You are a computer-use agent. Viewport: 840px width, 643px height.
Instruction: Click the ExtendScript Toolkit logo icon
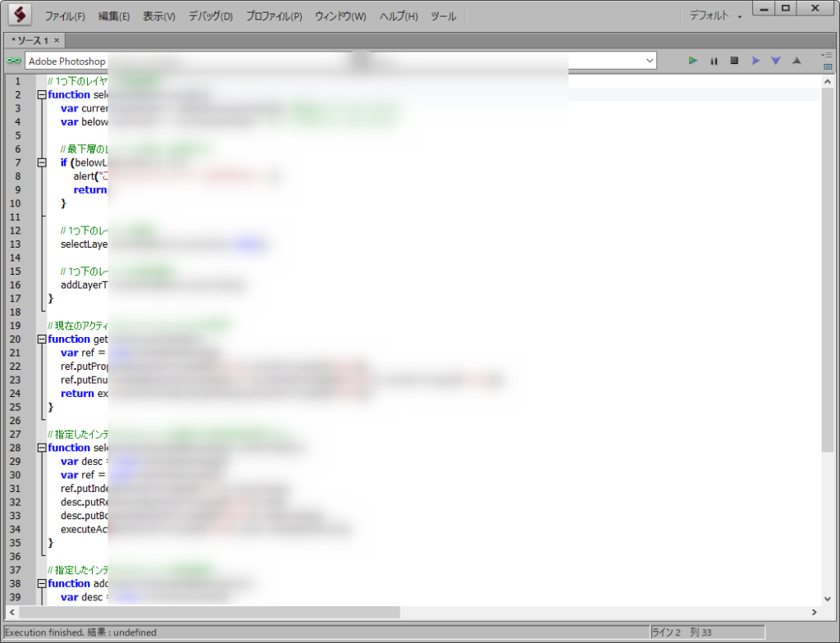(x=20, y=16)
